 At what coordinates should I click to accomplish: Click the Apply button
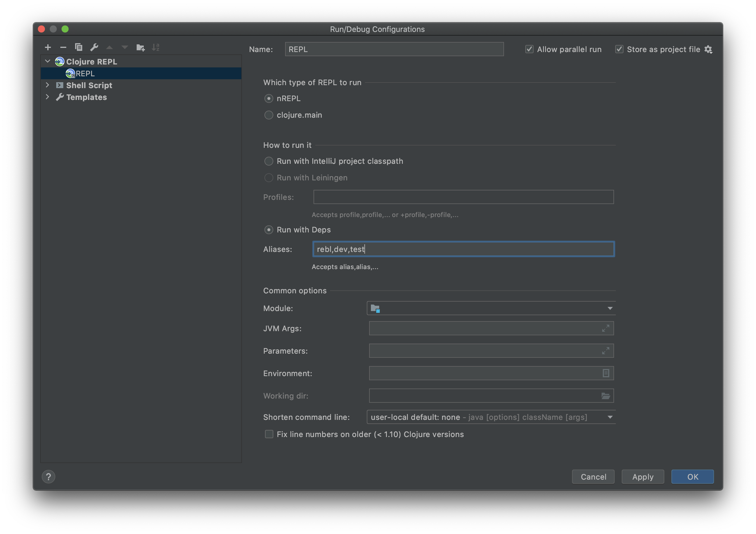coord(642,477)
